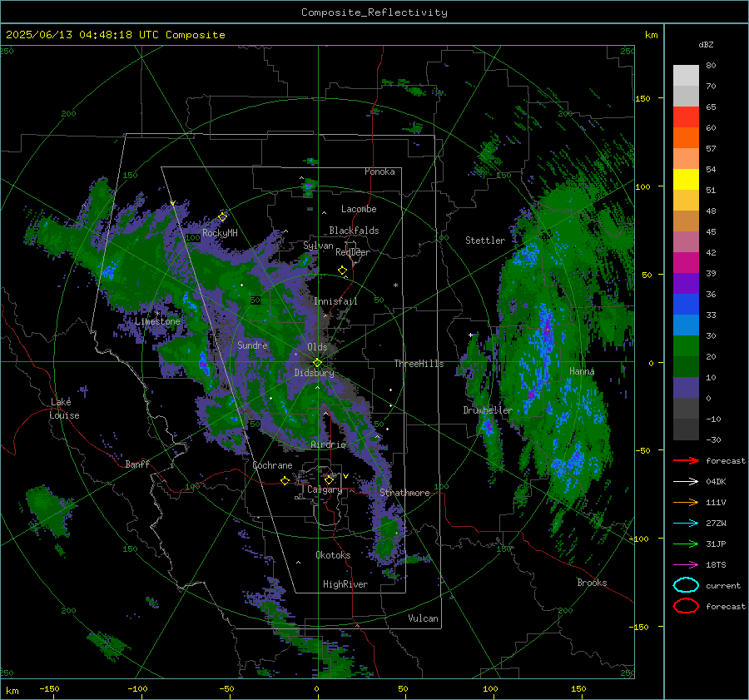This screenshot has height=700, width=749.
Task: Select the 30 dBZ green swatch
Action: coord(686,345)
